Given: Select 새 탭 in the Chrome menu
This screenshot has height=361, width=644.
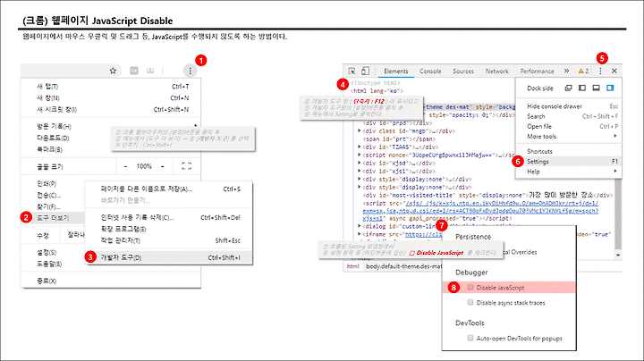Looking at the screenshot, I should pyautogui.click(x=111, y=87).
